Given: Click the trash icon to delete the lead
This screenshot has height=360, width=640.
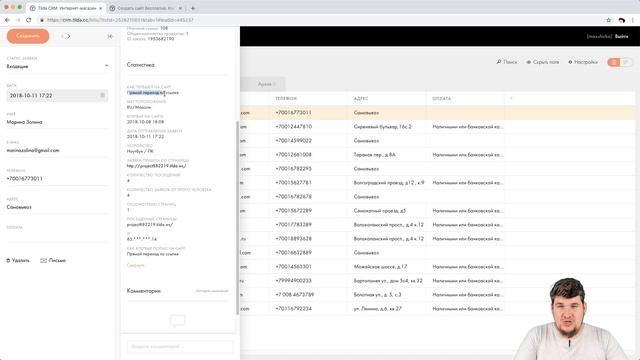Looking at the screenshot, I should pyautogui.click(x=8, y=260).
